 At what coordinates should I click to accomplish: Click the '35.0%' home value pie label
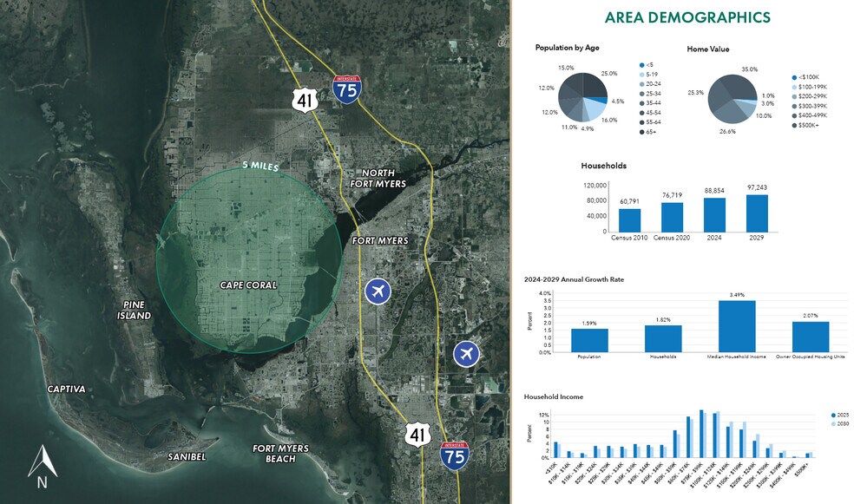click(x=750, y=69)
